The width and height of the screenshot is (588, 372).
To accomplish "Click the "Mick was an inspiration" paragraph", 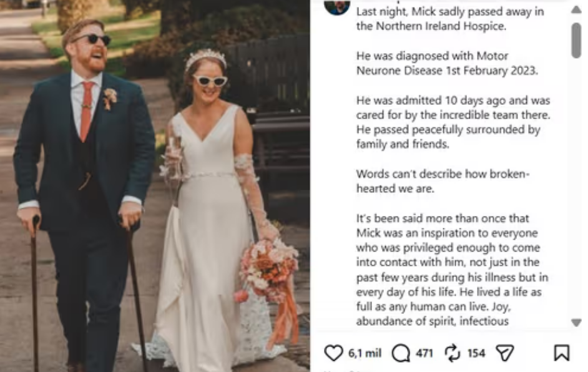I will point(452,270).
